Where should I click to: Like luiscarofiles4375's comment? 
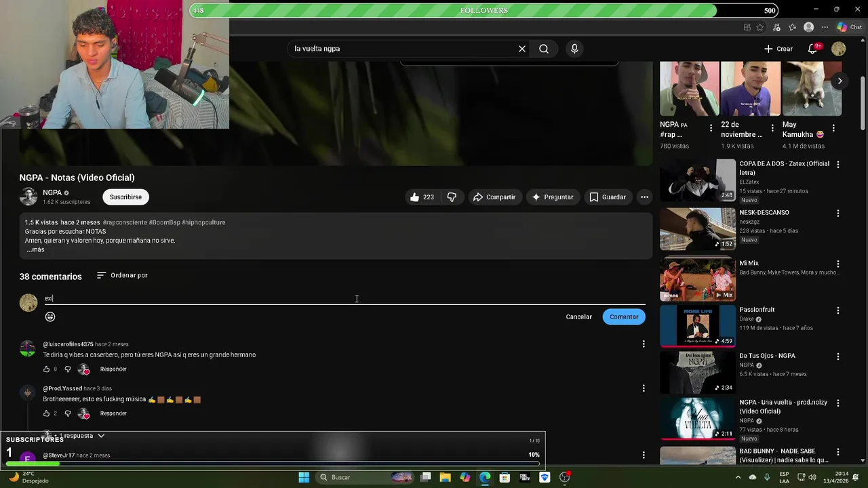pyautogui.click(x=46, y=369)
